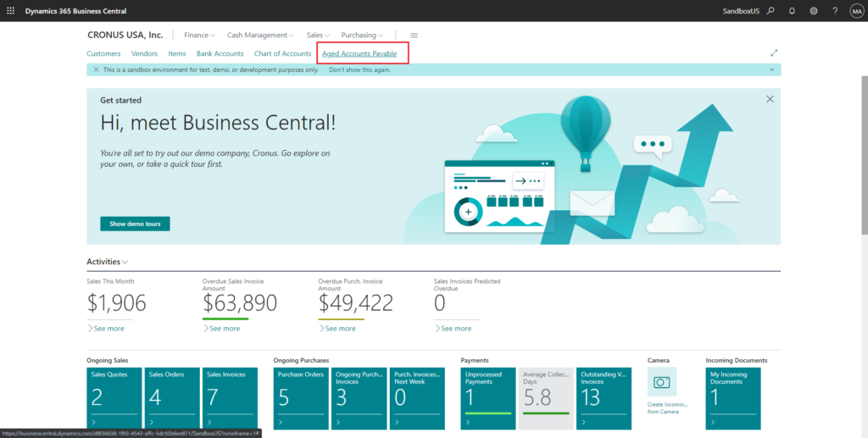This screenshot has height=438, width=868.
Task: Click the $63,890 overdue sales amount
Action: point(240,303)
